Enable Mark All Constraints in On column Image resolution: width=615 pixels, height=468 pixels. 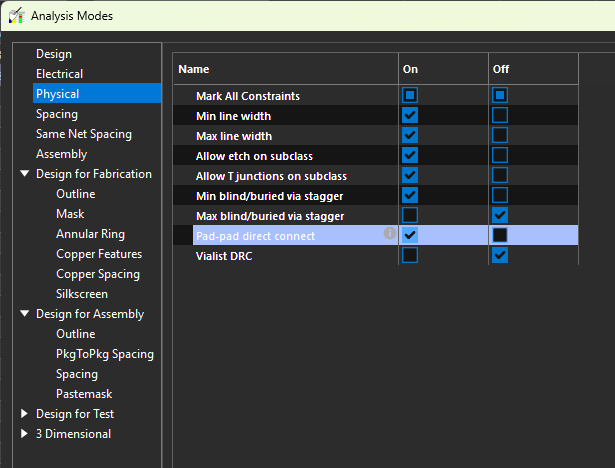pos(410,96)
